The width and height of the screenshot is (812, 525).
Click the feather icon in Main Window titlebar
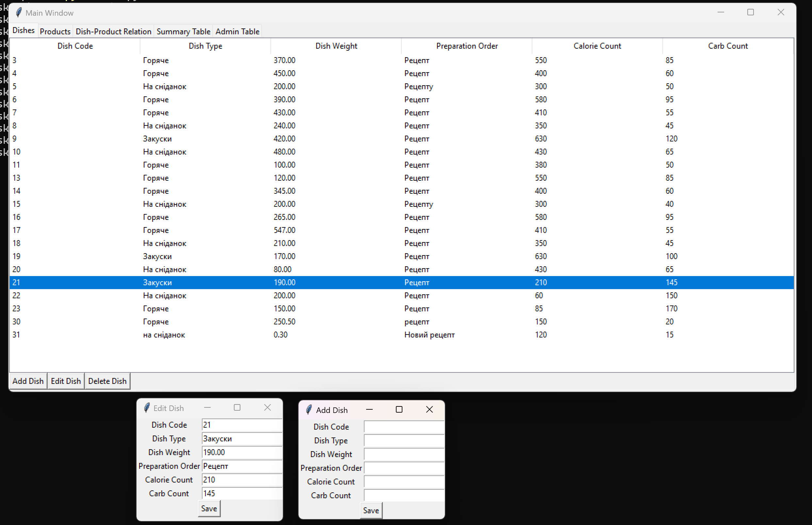point(19,12)
